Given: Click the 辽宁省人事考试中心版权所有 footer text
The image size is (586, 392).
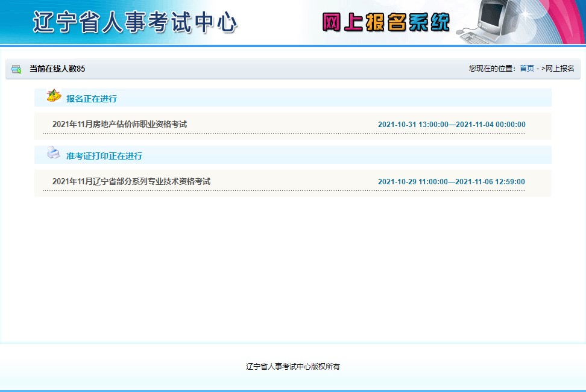Looking at the screenshot, I should (x=293, y=366).
